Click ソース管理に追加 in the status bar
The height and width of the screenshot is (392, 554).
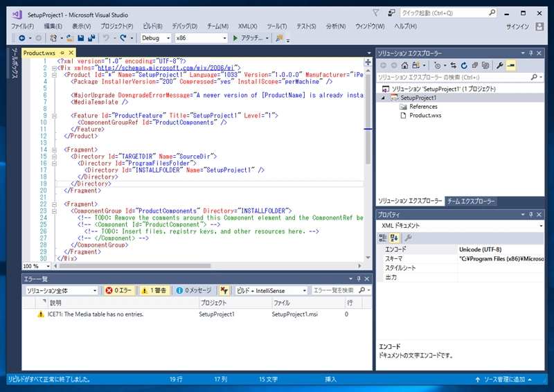[x=504, y=380]
